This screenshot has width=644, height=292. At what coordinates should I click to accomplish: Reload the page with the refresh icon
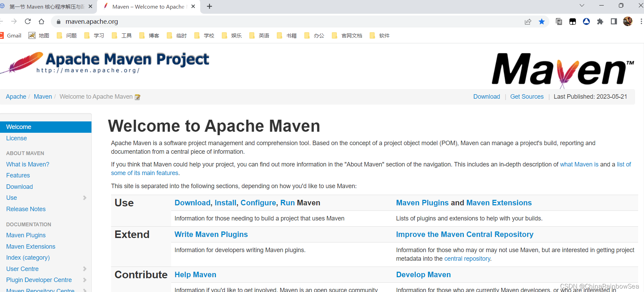pos(28,21)
